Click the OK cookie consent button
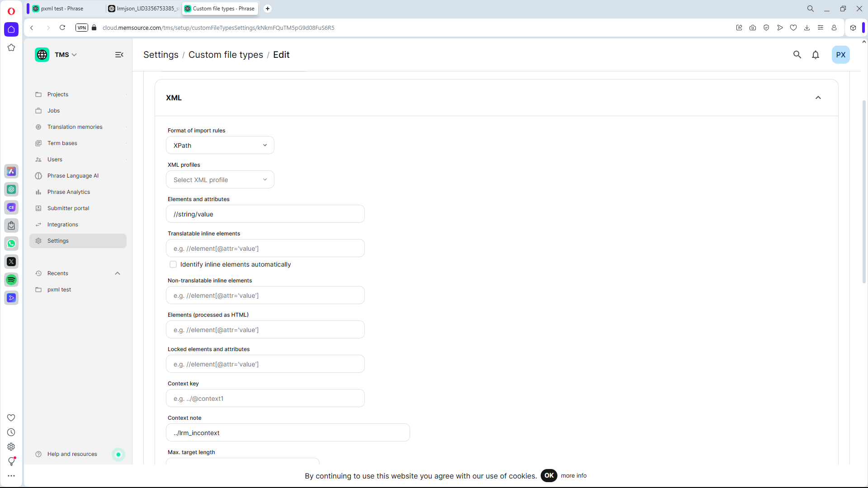The image size is (868, 488). pyautogui.click(x=549, y=475)
